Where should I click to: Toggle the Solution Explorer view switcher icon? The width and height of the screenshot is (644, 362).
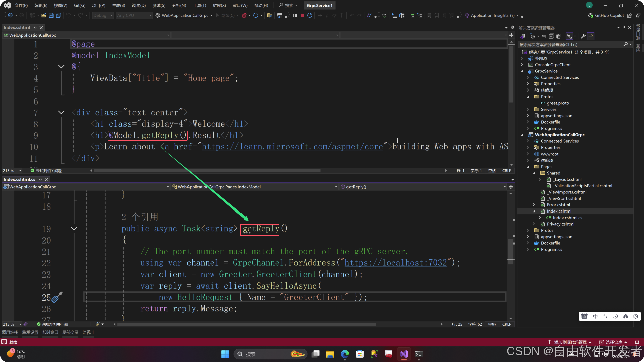523,36
